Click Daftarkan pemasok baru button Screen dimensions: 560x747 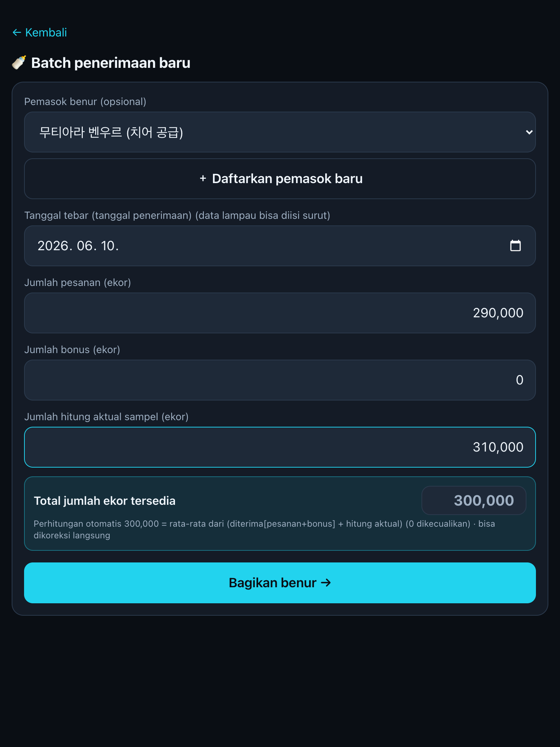click(280, 179)
